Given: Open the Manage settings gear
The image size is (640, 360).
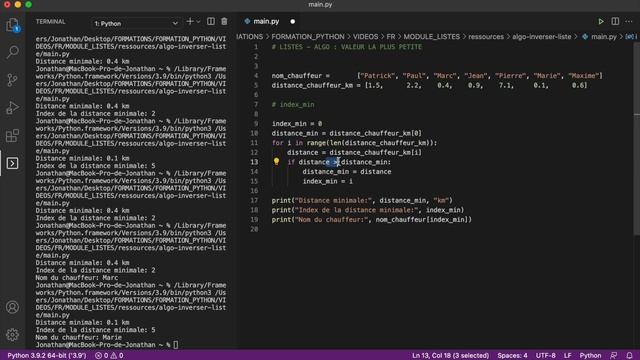Looking at the screenshot, I should coord(12,335).
